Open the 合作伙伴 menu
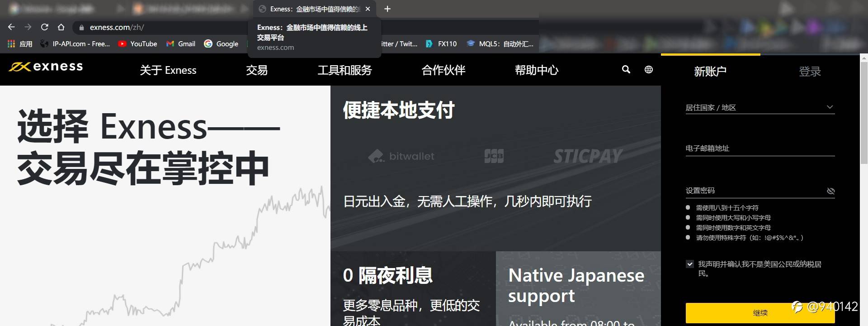 [x=443, y=70]
